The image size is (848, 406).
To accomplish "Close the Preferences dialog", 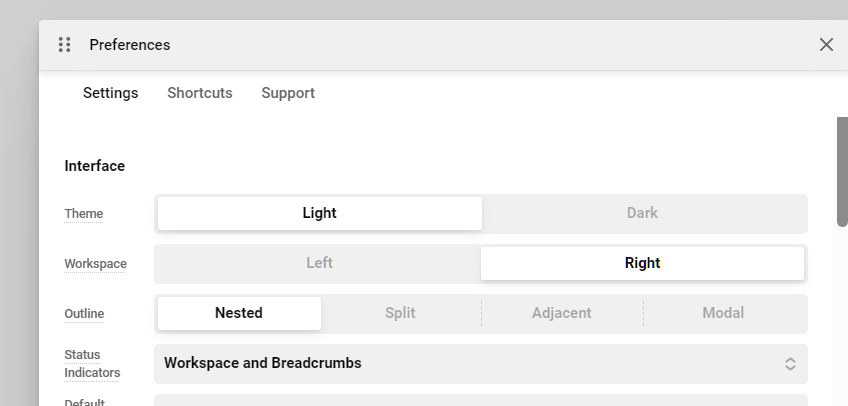I will pyautogui.click(x=826, y=45).
